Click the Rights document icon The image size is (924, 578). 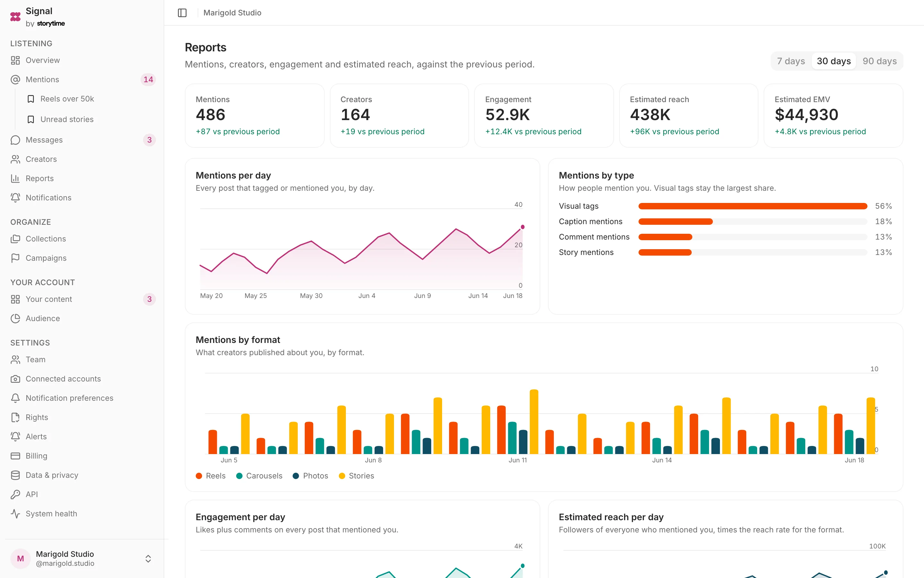click(15, 417)
